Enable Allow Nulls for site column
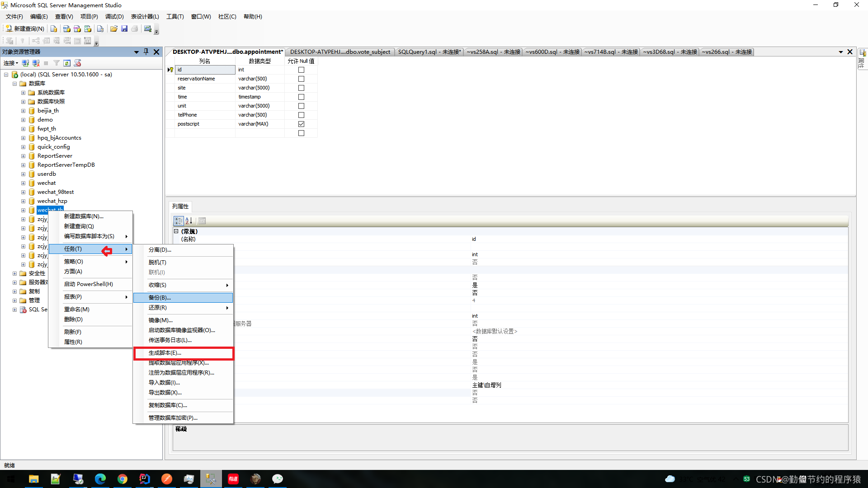Image resolution: width=868 pixels, height=488 pixels. (301, 88)
